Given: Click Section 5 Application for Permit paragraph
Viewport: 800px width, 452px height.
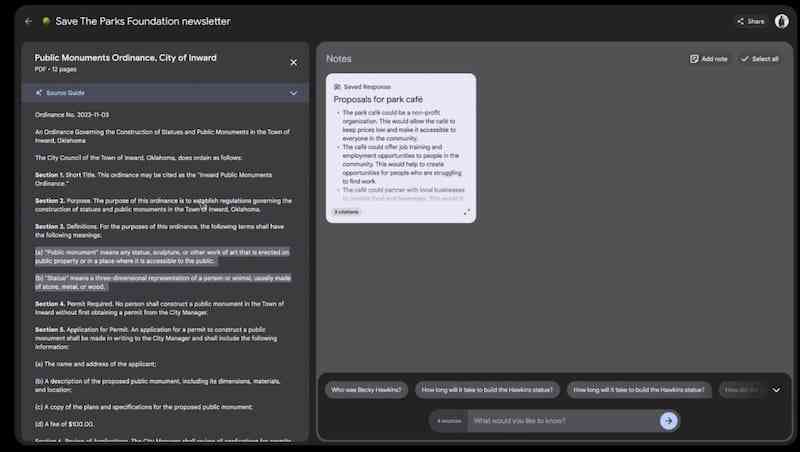Looking at the screenshot, I should 157,338.
